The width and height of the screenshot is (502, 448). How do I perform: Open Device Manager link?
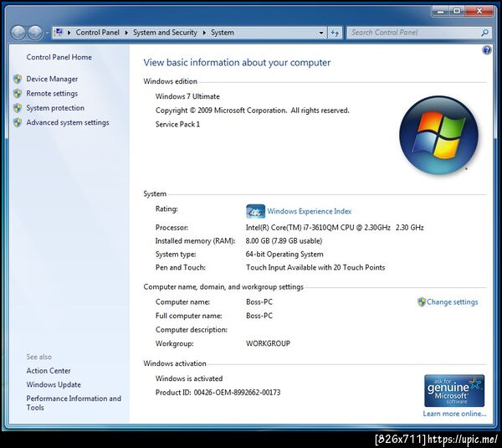tap(52, 79)
